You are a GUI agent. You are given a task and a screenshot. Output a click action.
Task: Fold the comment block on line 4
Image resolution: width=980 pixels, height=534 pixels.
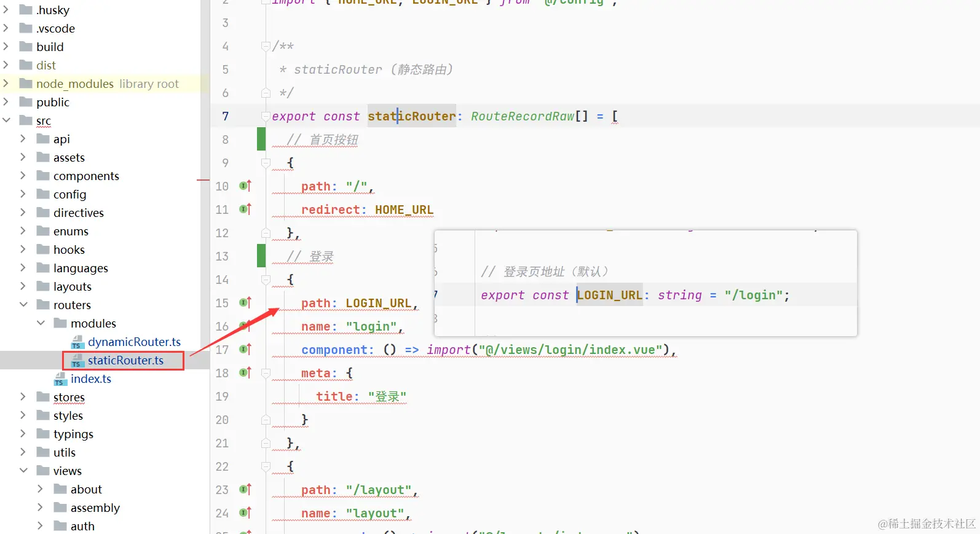pos(266,46)
